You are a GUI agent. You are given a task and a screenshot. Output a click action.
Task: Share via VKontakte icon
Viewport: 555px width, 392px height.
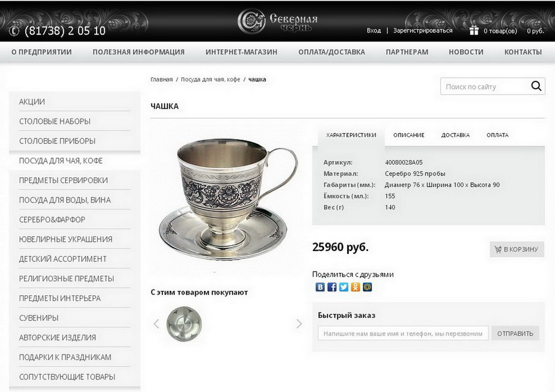coord(320,287)
